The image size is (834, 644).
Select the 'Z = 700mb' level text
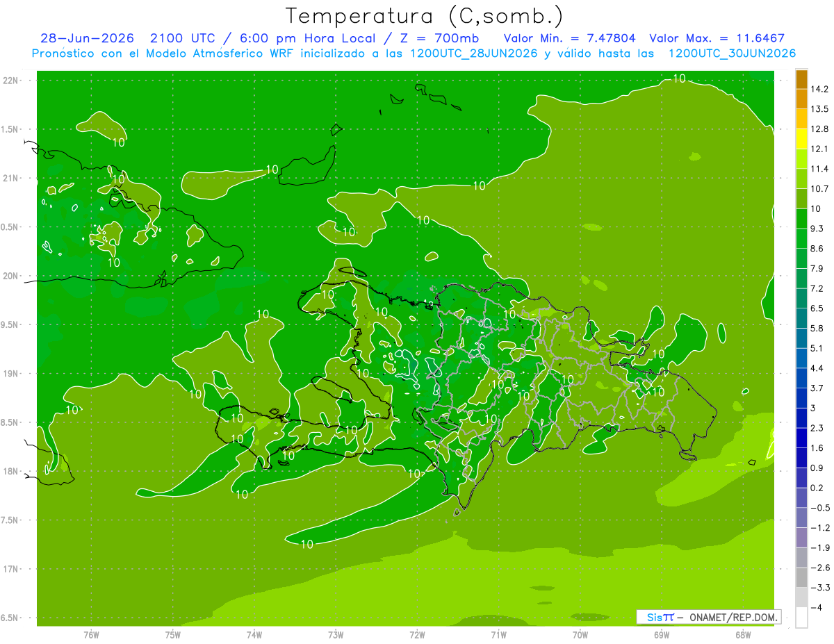pos(438,38)
